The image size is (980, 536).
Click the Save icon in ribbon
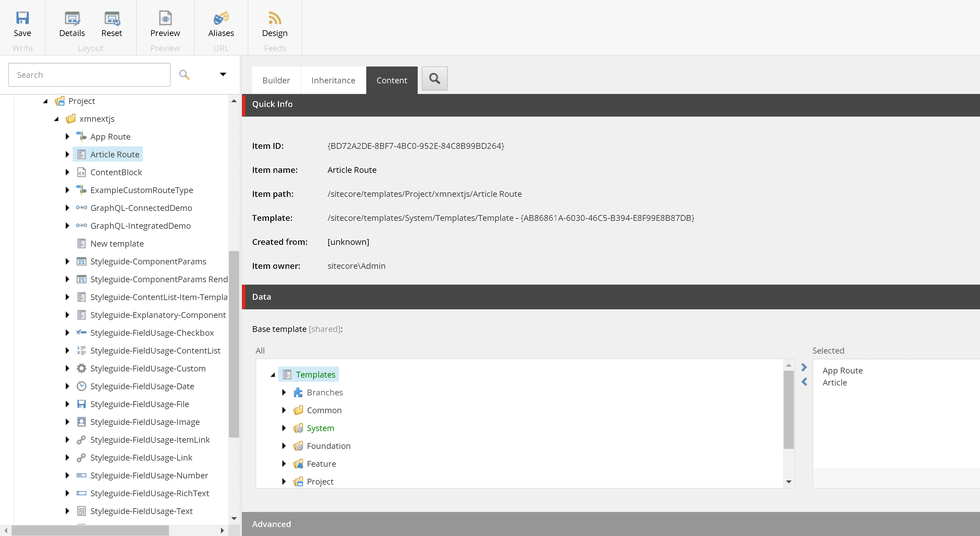pyautogui.click(x=22, y=18)
